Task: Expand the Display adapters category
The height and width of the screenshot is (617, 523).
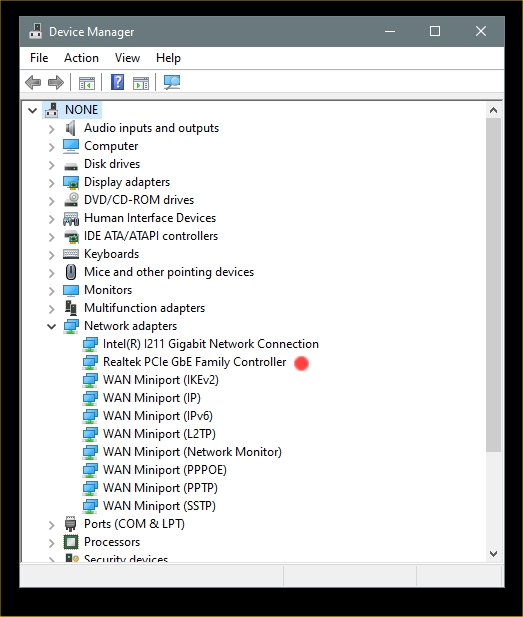Action: 52,183
